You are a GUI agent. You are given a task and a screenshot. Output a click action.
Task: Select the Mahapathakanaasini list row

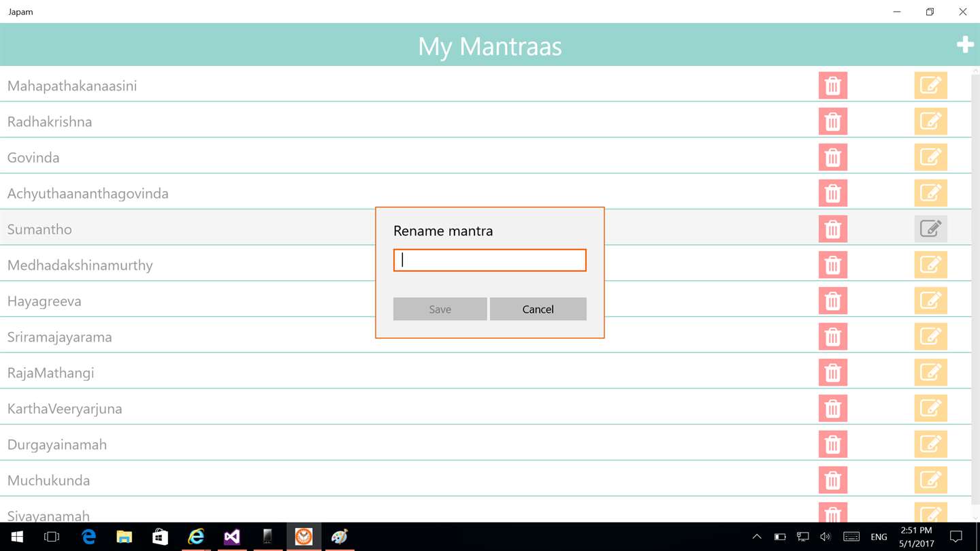click(485, 84)
